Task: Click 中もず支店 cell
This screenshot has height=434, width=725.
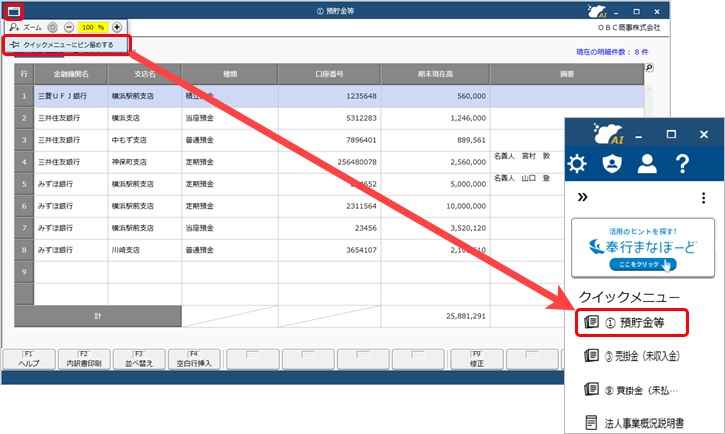Action: [145, 140]
